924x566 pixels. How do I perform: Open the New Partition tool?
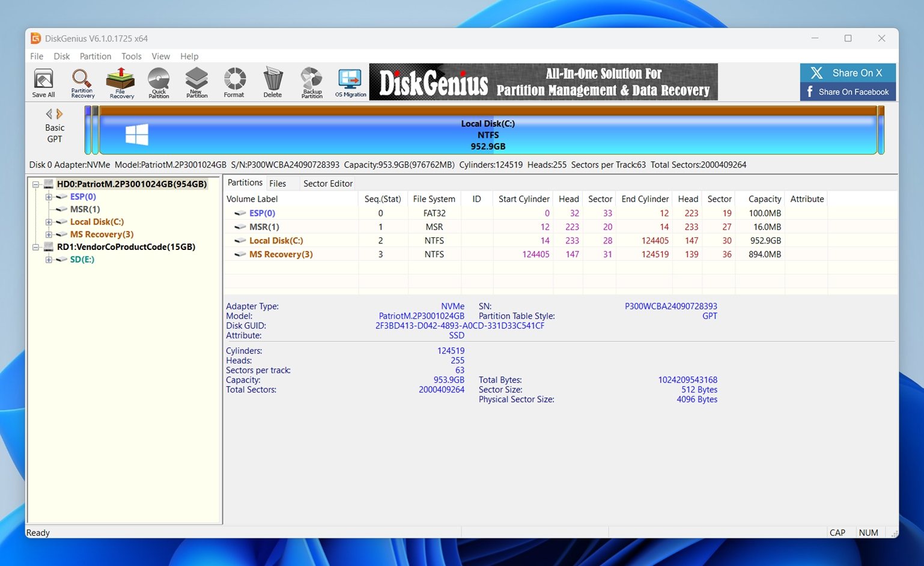196,82
